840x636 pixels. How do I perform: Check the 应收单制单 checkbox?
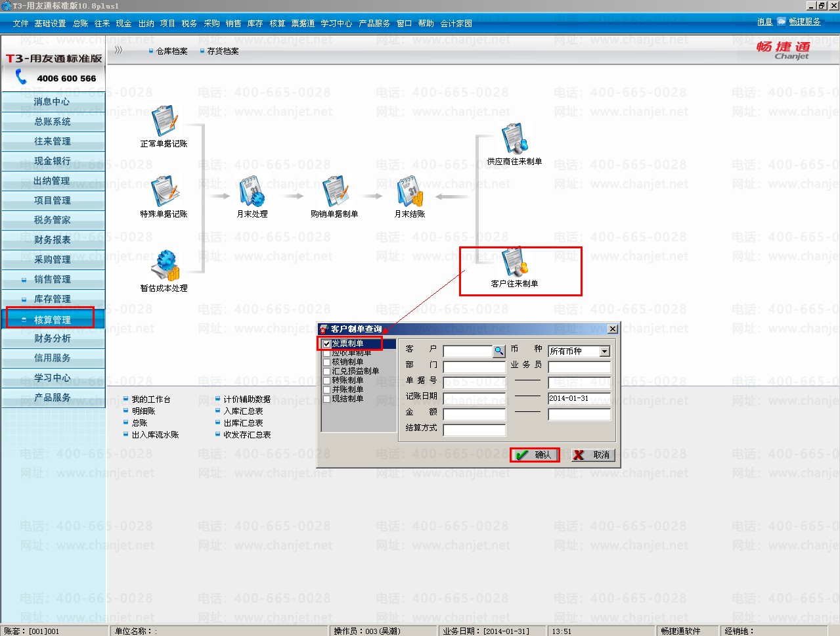[327, 353]
